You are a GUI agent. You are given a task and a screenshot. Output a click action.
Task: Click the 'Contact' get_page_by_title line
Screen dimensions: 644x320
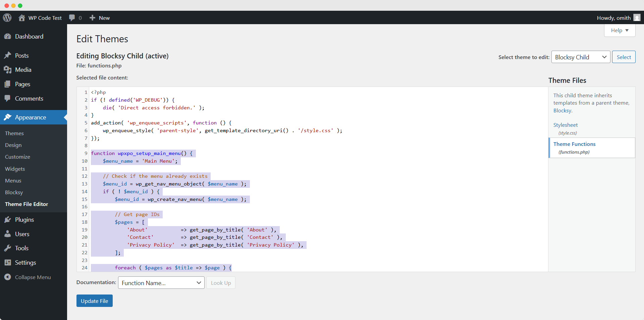tap(205, 237)
